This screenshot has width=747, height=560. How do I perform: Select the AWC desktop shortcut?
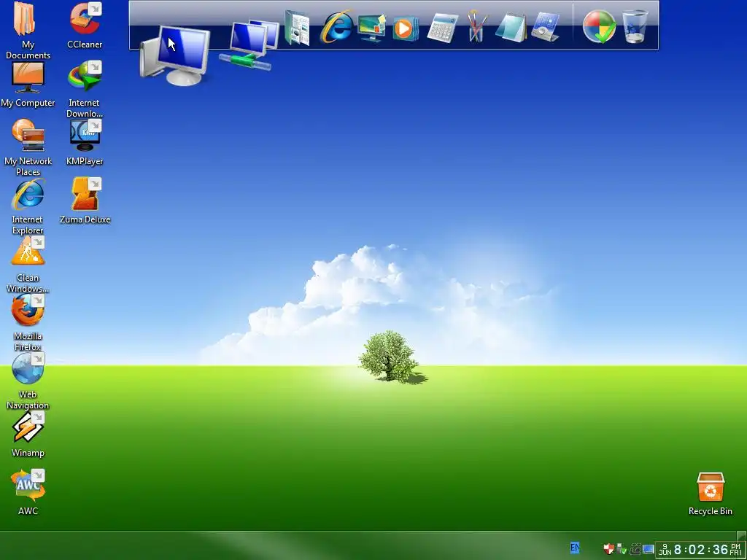[x=28, y=485]
